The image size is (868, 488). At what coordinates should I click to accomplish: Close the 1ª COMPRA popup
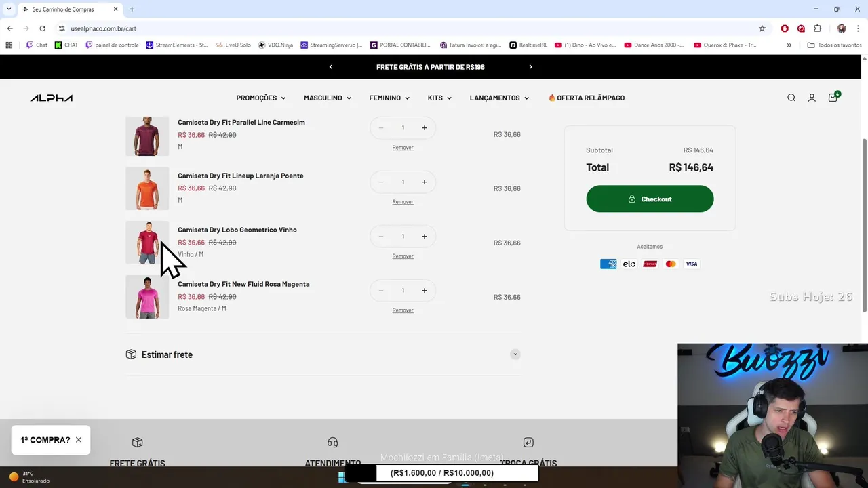(x=79, y=440)
